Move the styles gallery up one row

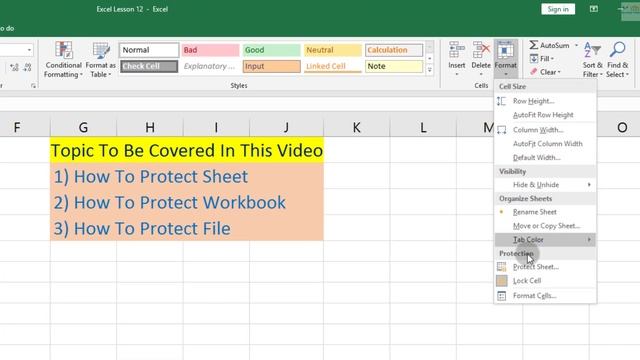(x=429, y=46)
